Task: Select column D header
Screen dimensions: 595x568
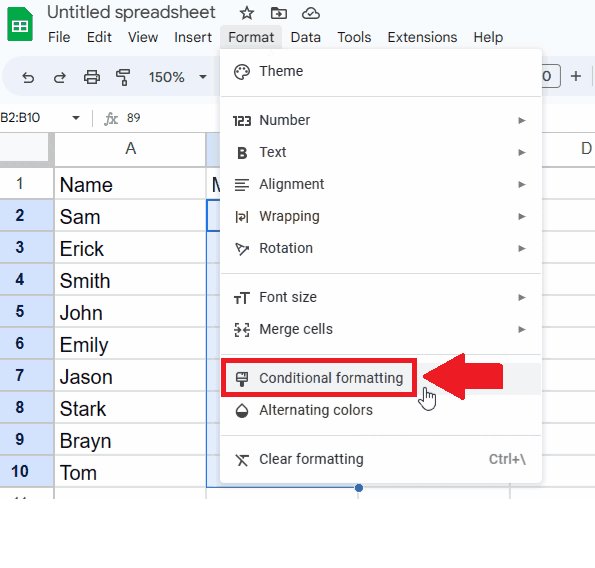Action: tap(568, 149)
